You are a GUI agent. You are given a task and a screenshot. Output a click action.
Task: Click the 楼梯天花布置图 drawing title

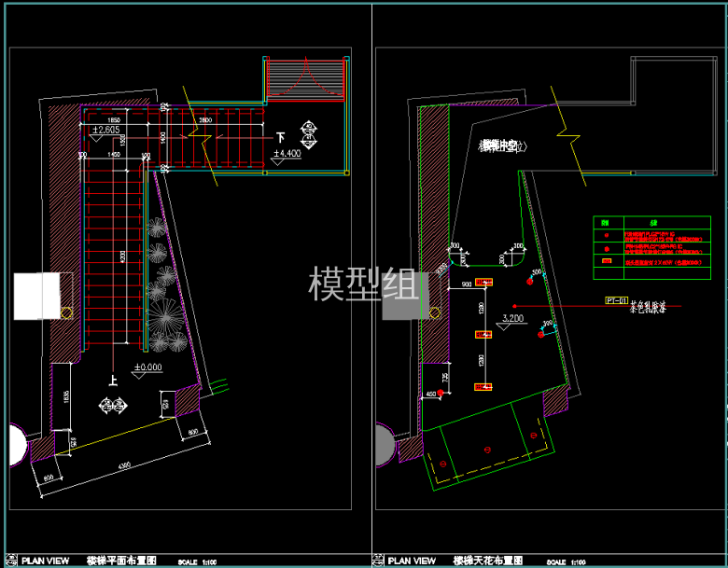(487, 561)
